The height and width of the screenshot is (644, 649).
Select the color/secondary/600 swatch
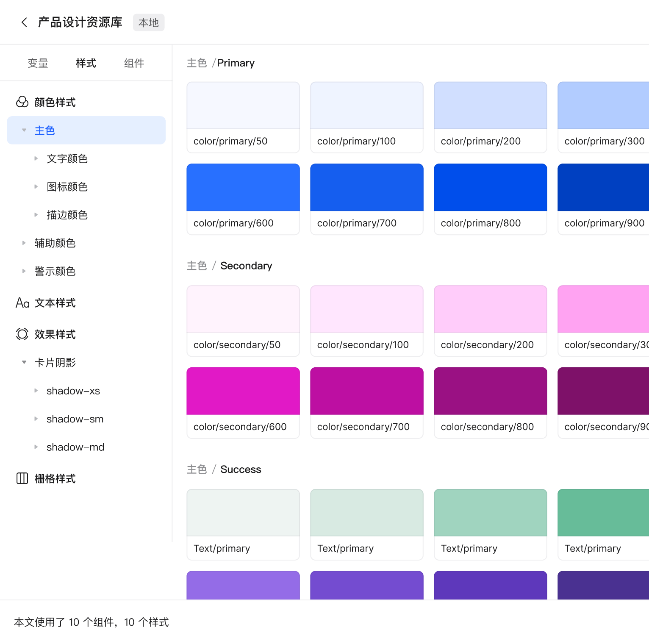(x=243, y=403)
